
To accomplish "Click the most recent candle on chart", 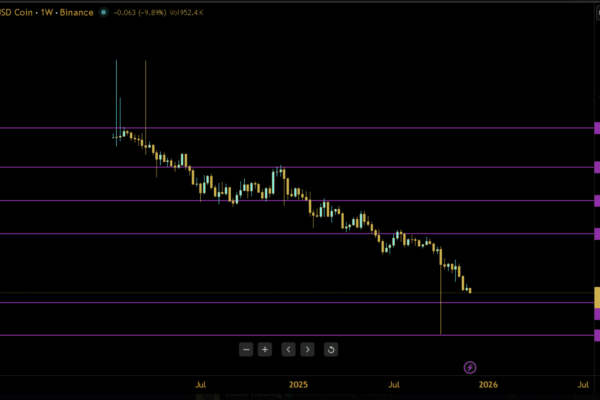I will click(470, 291).
